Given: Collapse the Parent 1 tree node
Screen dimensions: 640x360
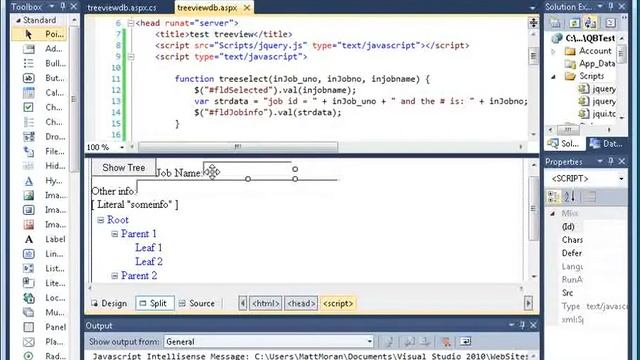Looking at the screenshot, I should tap(115, 234).
